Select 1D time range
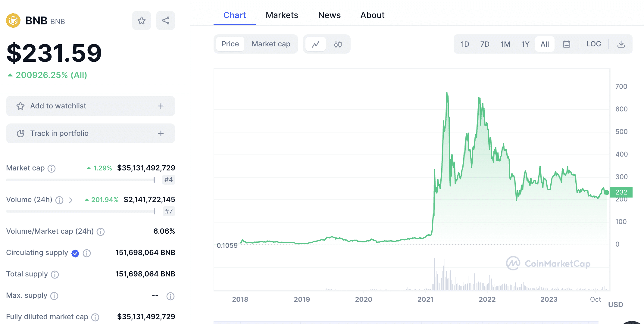 [465, 44]
